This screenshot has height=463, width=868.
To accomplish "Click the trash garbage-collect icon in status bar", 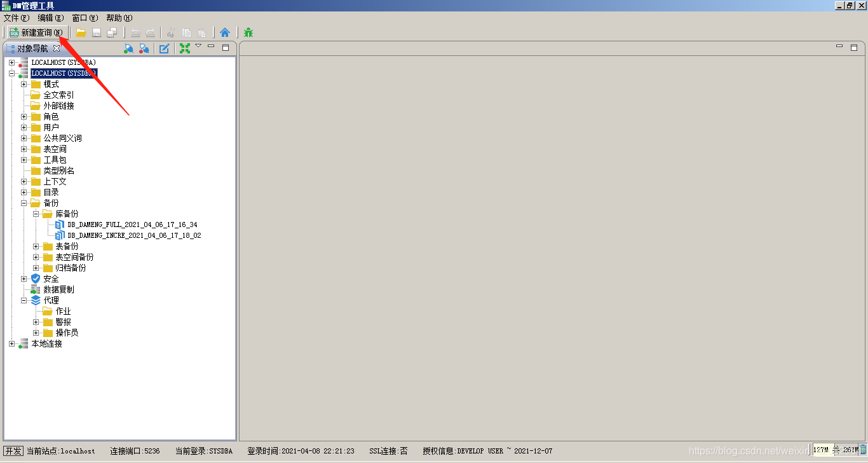I will point(864,450).
